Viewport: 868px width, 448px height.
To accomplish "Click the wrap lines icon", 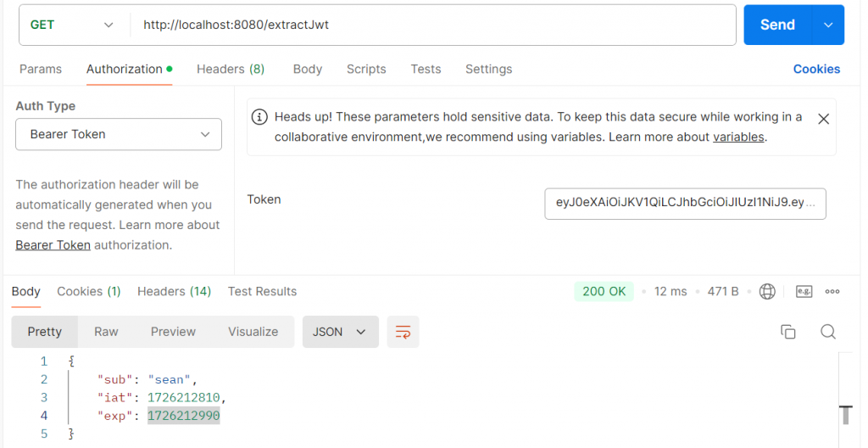I will pos(403,332).
